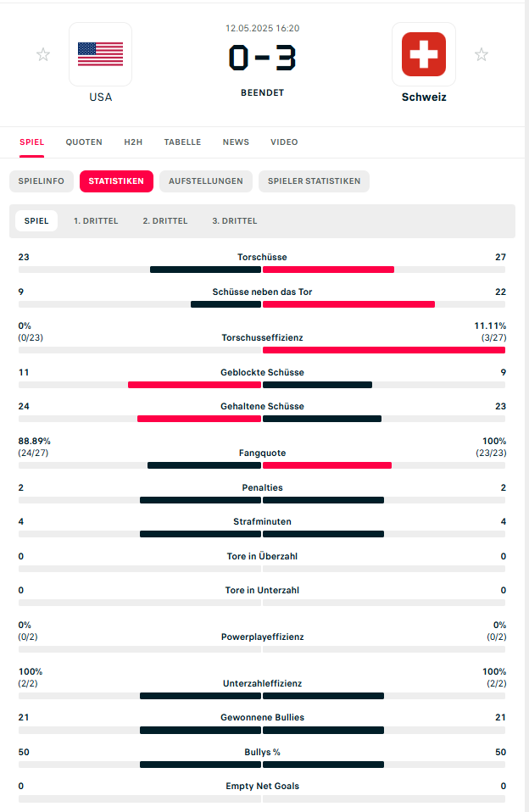Open Spieler Statistiken
The height and width of the screenshot is (812, 529).
click(314, 181)
